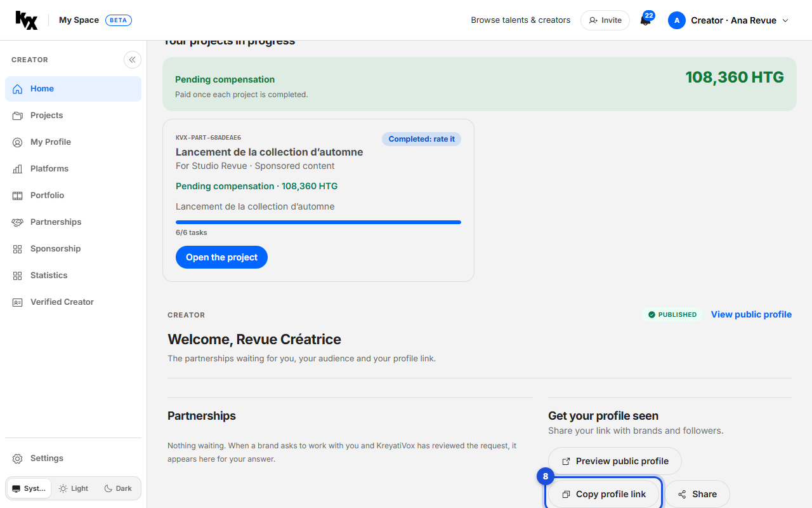812x508 pixels.
Task: Click the tasks progress bar
Action: click(318, 222)
